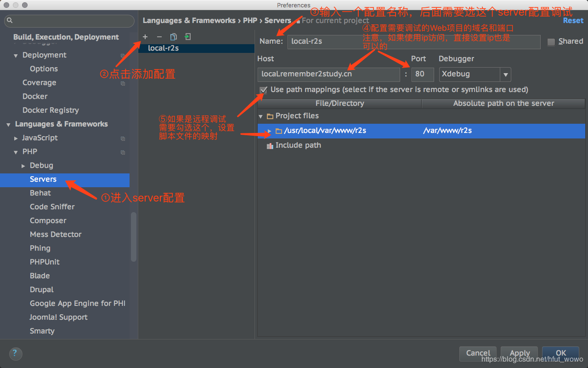Enable the Shared checkbox

point(551,41)
